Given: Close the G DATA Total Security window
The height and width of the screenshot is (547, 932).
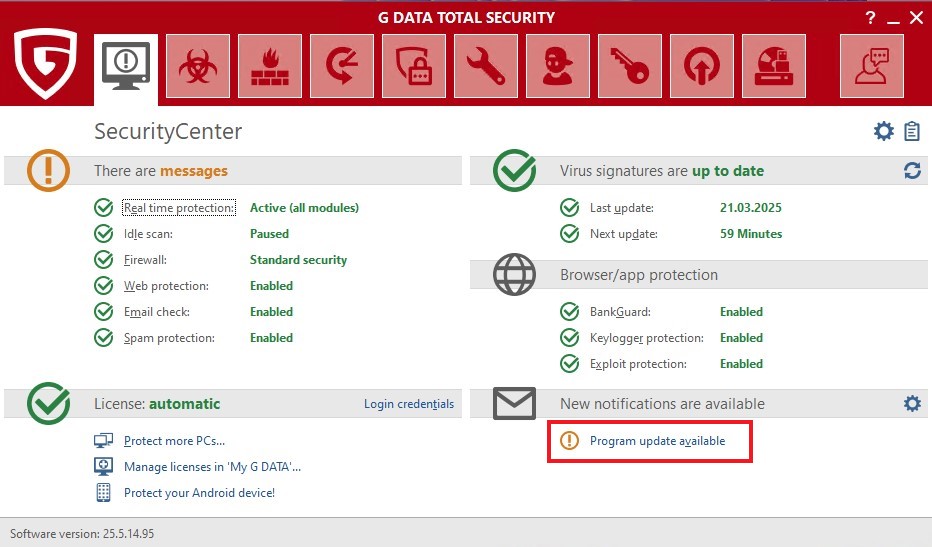Looking at the screenshot, I should coord(916,18).
